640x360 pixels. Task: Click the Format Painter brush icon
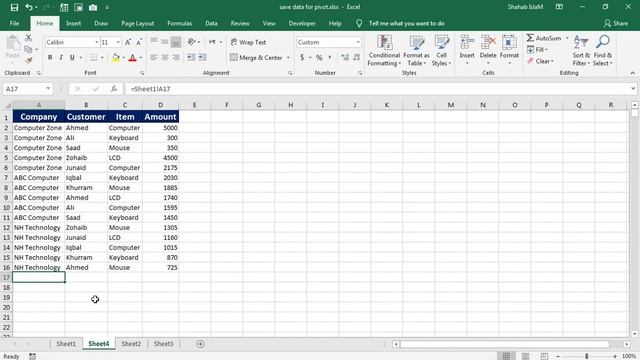(28, 60)
